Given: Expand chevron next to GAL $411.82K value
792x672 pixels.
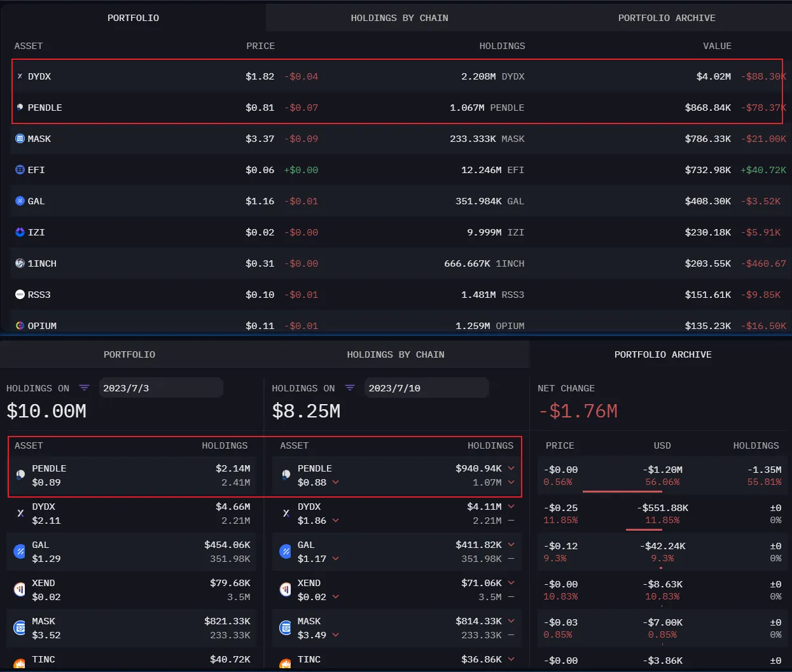Looking at the screenshot, I should coord(511,545).
